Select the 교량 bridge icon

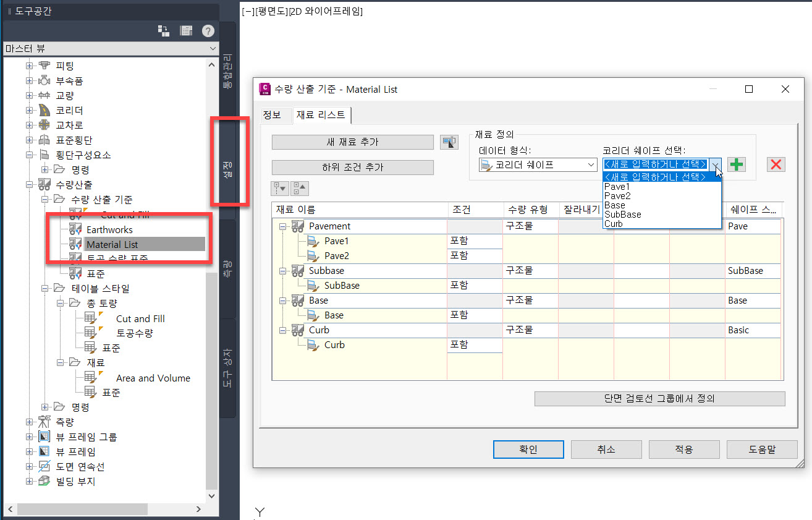[45, 95]
